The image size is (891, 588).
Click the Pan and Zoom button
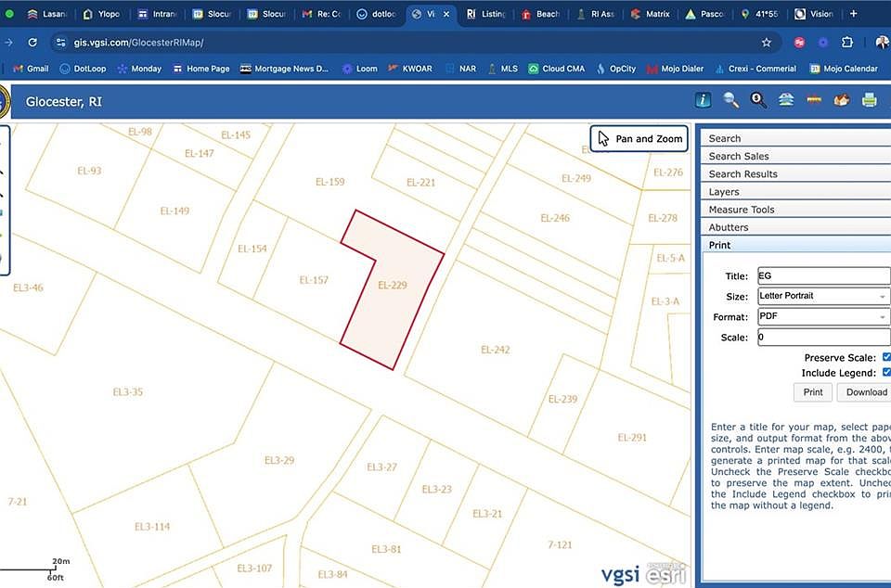[x=639, y=138]
